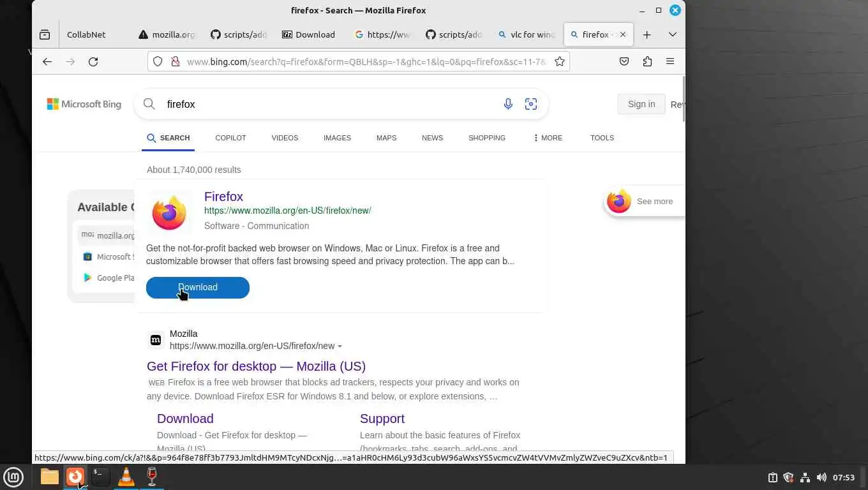Click the Bing magnifier search icon
This screenshot has height=490, width=868.
coord(149,104)
